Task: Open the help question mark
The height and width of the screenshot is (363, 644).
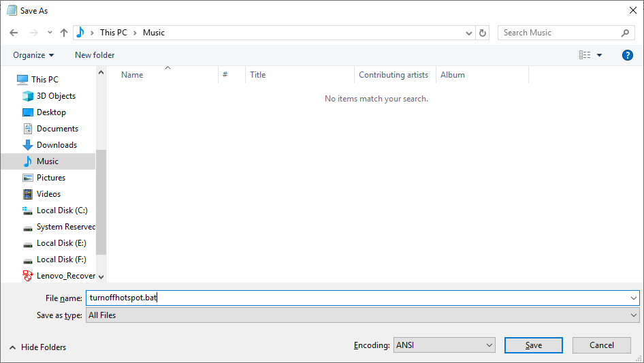Action: (x=627, y=55)
